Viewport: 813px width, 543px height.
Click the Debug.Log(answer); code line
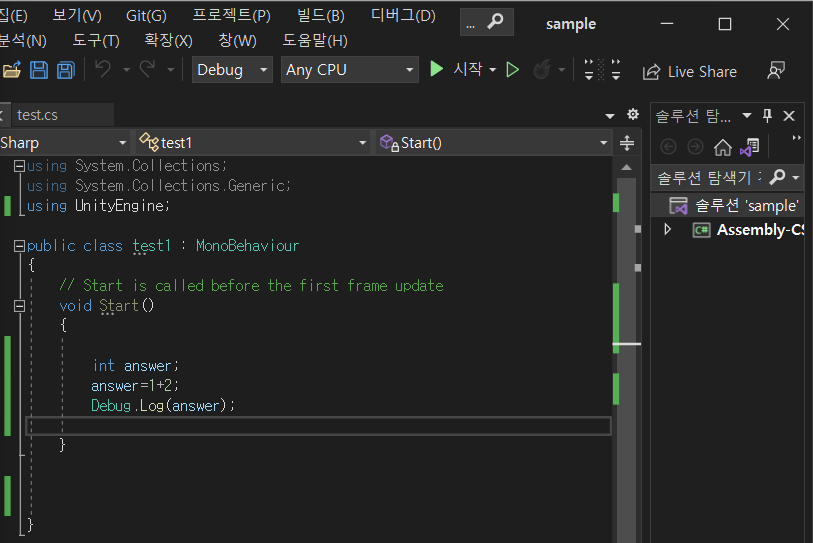[163, 406]
